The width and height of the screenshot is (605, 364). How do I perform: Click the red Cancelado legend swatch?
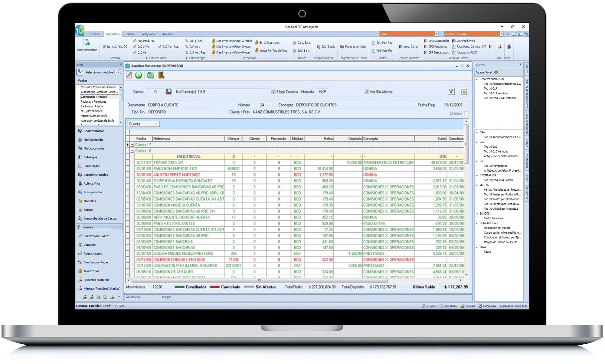[215, 287]
